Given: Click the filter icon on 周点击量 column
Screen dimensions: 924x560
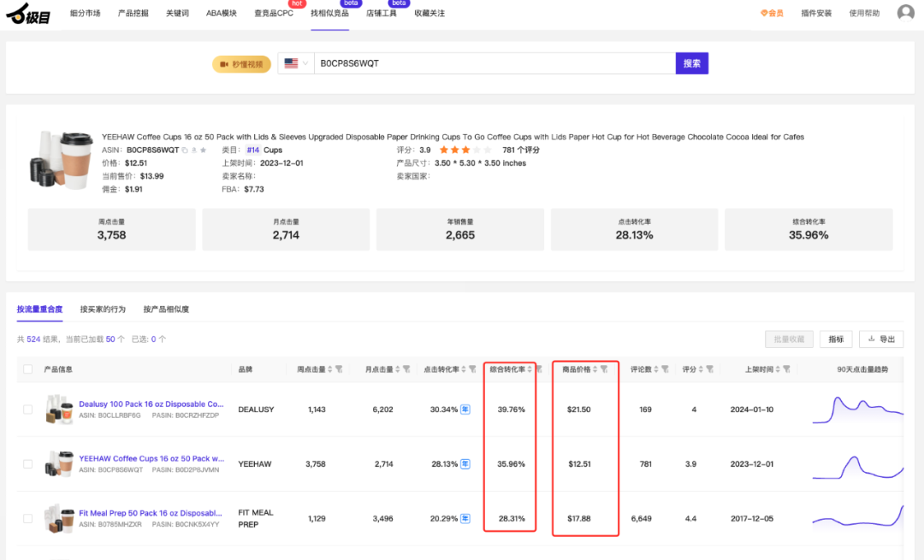Looking at the screenshot, I should 339,369.
